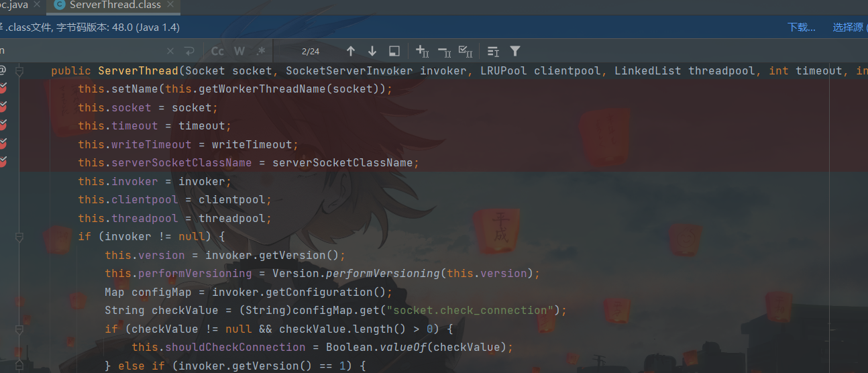
Task: Collapse the if invoker != null block
Action: [19, 237]
